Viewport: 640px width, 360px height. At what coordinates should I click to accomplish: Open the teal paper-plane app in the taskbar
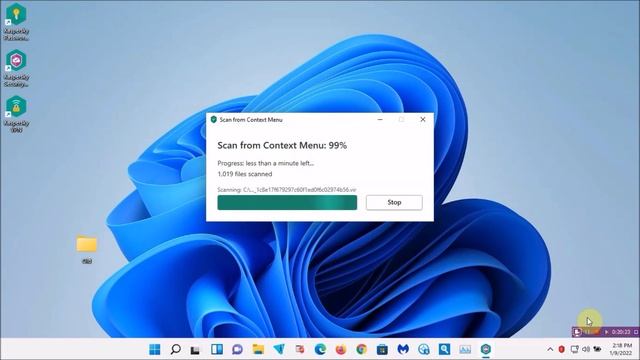[279, 349]
